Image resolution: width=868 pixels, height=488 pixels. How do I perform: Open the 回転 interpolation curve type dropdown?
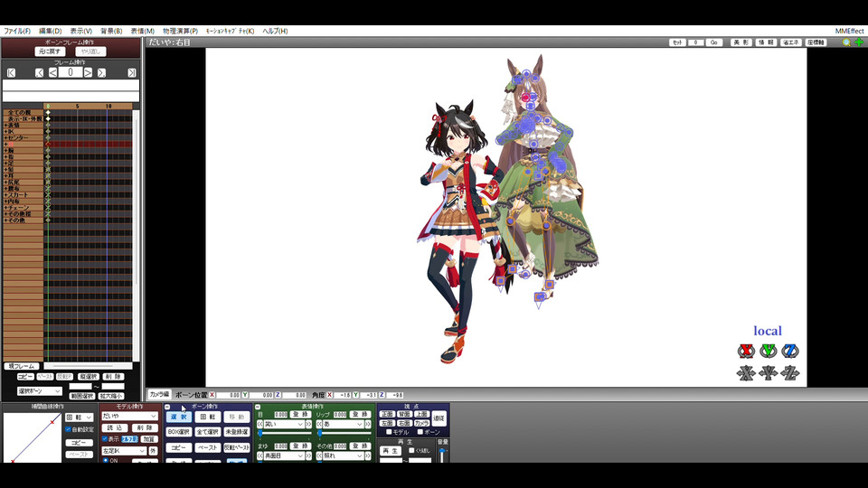point(80,418)
